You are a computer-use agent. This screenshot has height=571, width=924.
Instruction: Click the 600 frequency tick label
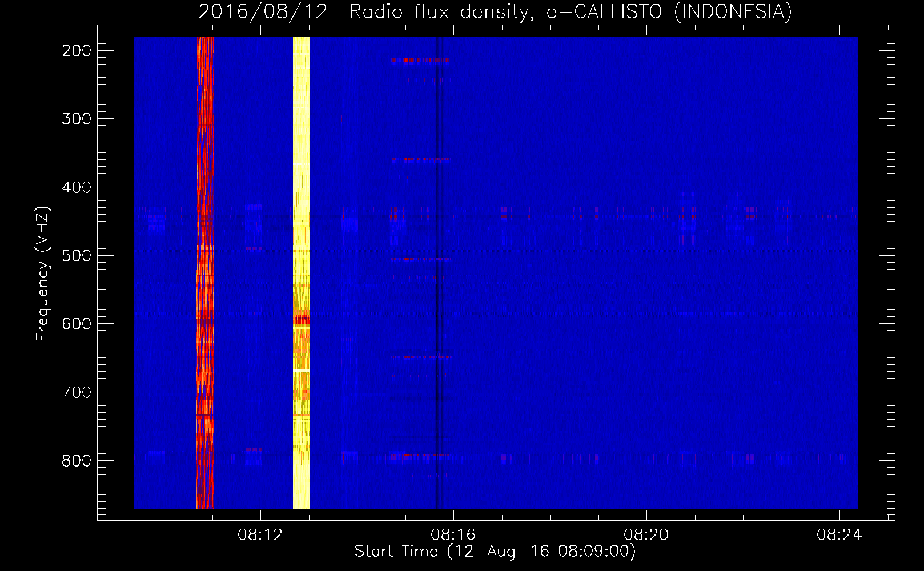[x=76, y=324]
